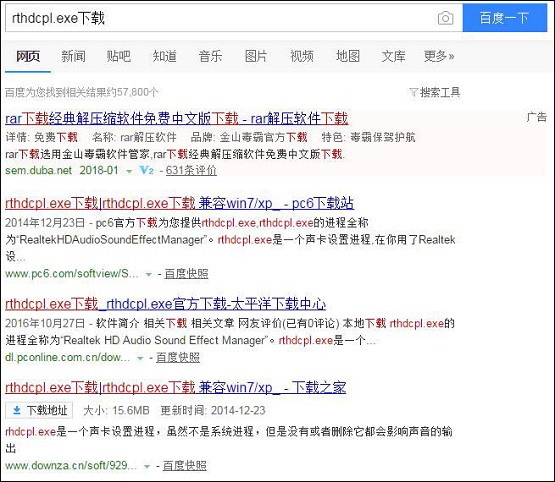Switch to the 音乐 tab
Image resolution: width=555 pixels, height=482 pixels.
tap(210, 56)
